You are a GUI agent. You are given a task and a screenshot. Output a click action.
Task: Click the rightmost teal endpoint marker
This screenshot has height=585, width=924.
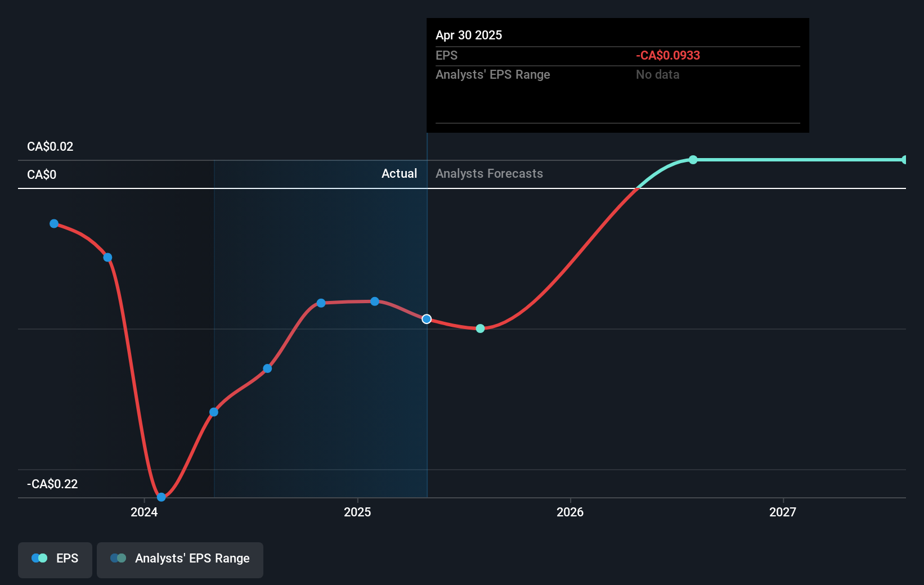tap(904, 159)
